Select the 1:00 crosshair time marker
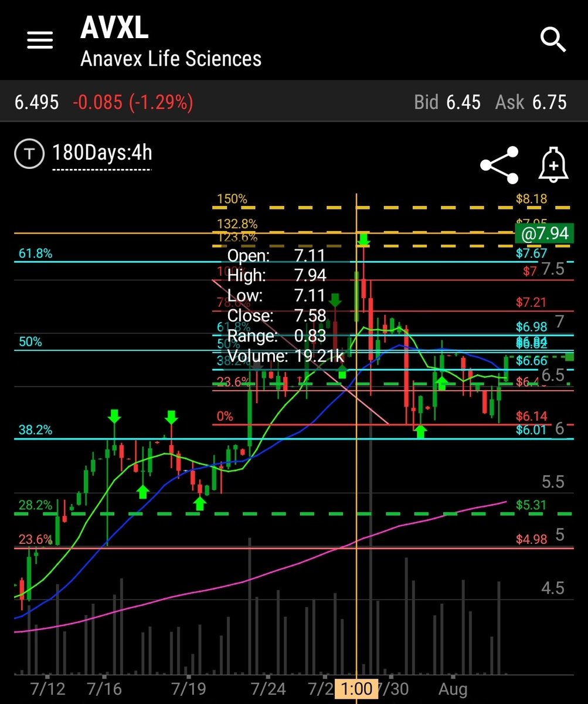This screenshot has width=588, height=704. tap(356, 688)
